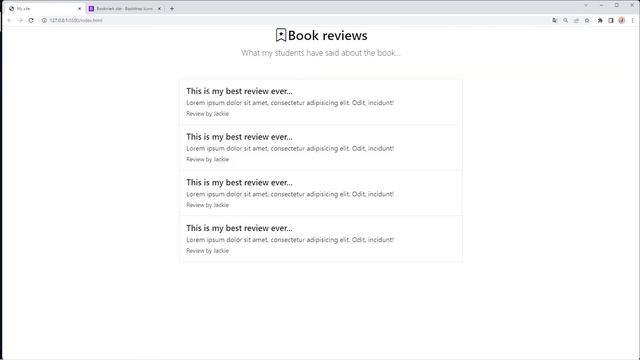640x360 pixels.
Task: Click third review's Lorem ipsum text
Action: click(x=290, y=194)
